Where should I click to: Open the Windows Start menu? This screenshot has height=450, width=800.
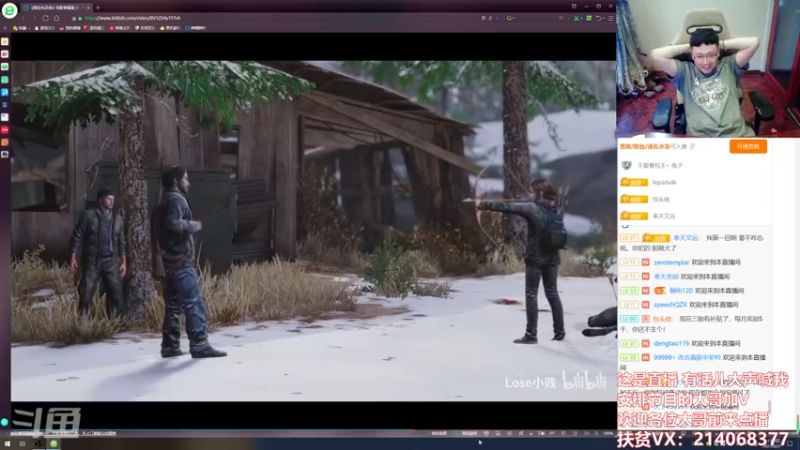[7, 444]
